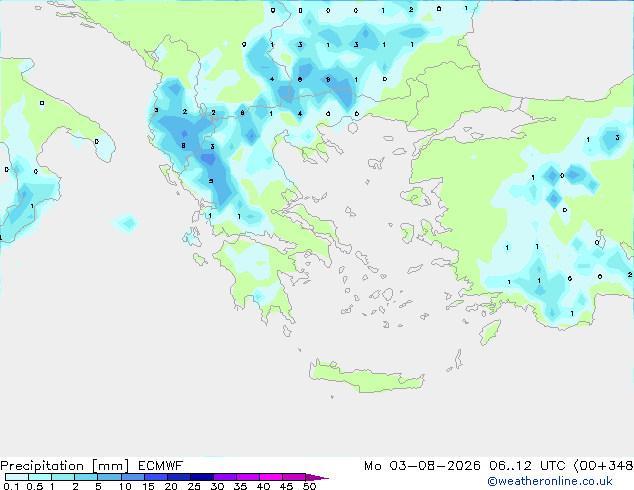The width and height of the screenshot is (634, 490).
Task: Click the "Precipitation" title word
Action: point(42,466)
